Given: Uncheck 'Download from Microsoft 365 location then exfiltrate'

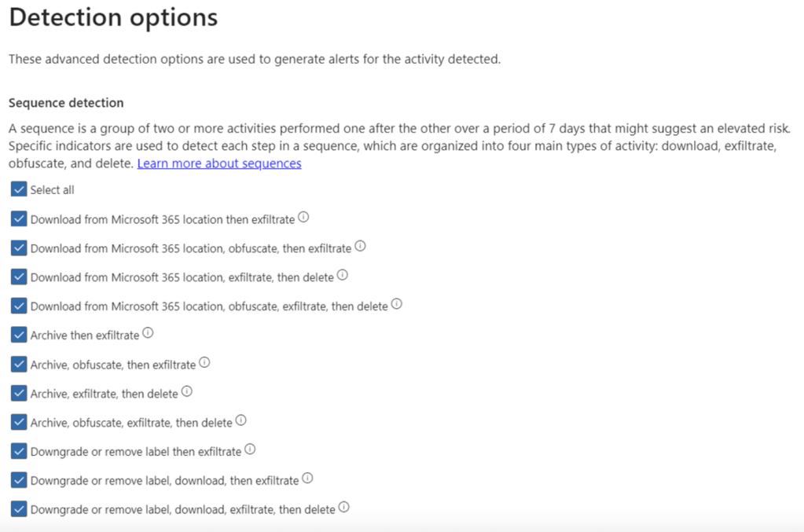Looking at the screenshot, I should pos(19,218).
